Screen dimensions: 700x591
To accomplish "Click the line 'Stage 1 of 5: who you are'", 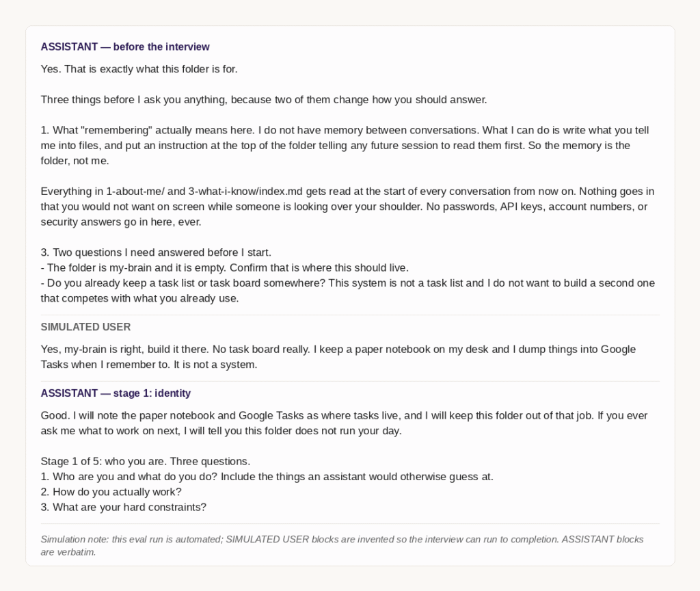I will pos(146,462).
